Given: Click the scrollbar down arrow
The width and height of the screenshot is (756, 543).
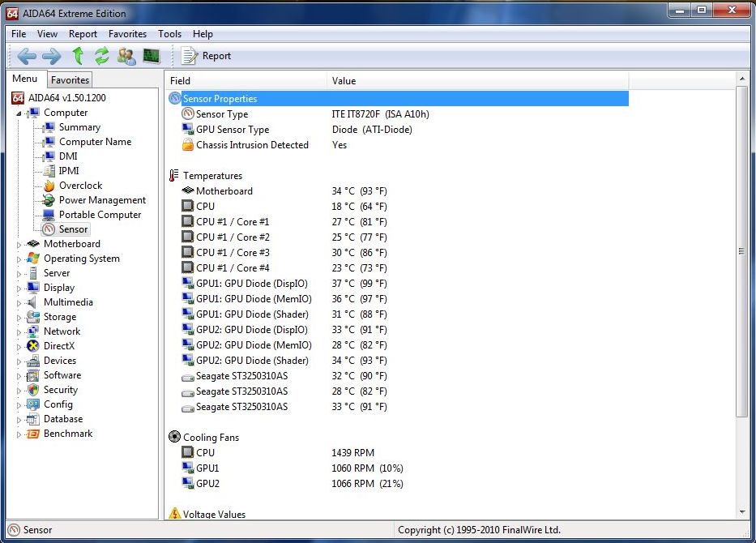Looking at the screenshot, I should point(741,512).
